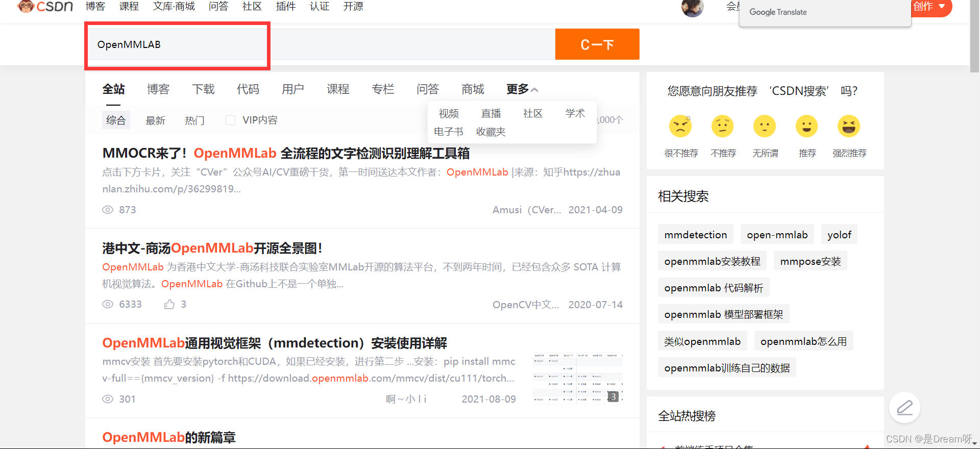The height and width of the screenshot is (449, 980).
Task: Open 文库·商城 in the top navigation
Action: [174, 6]
